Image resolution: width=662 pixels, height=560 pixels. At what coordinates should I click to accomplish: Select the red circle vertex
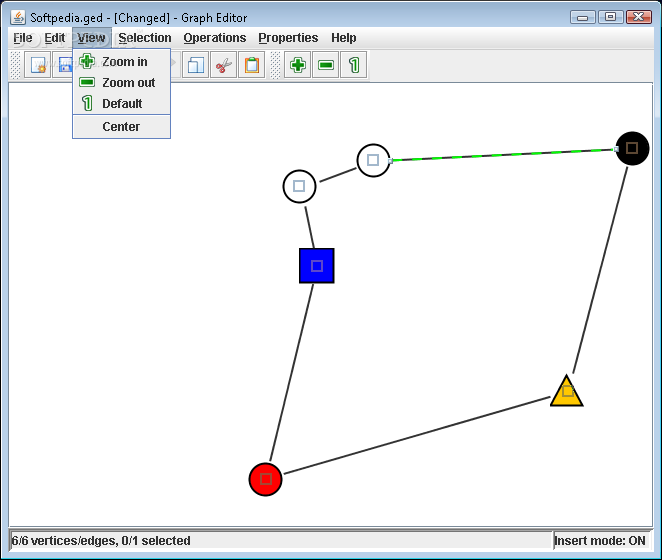266,479
